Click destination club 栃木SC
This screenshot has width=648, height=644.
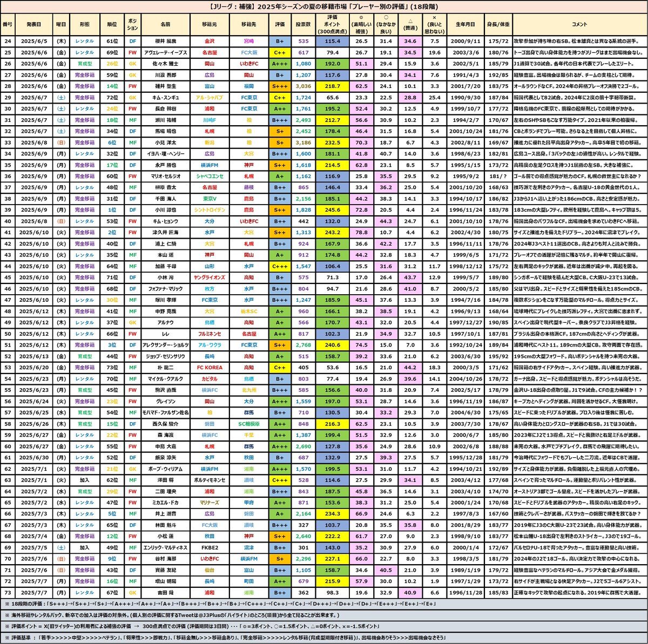pyautogui.click(x=248, y=313)
